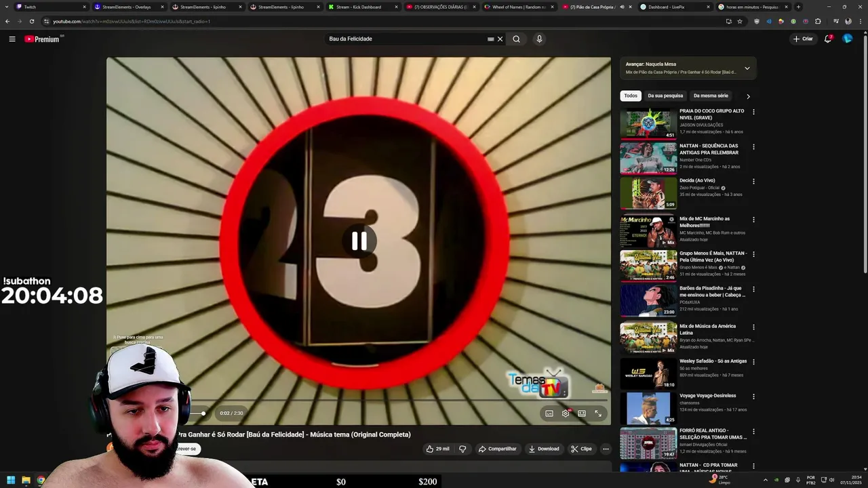Switch to the StreamElements - Overlays tab

(x=129, y=7)
